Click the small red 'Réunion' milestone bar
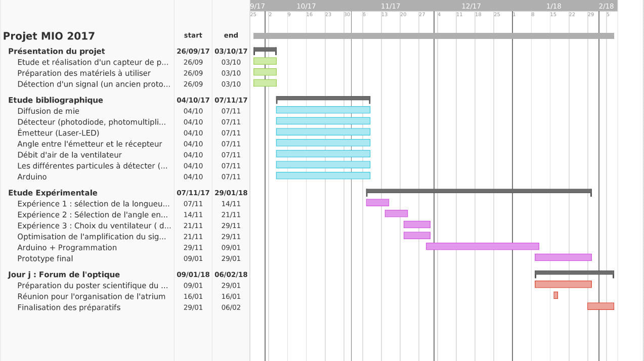This screenshot has height=361, width=644. point(555,295)
